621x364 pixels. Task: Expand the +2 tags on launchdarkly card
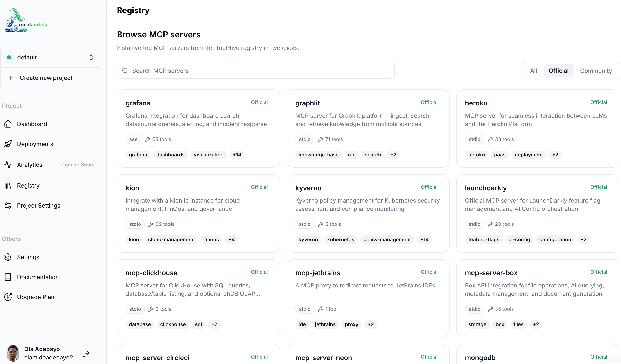tap(583, 240)
